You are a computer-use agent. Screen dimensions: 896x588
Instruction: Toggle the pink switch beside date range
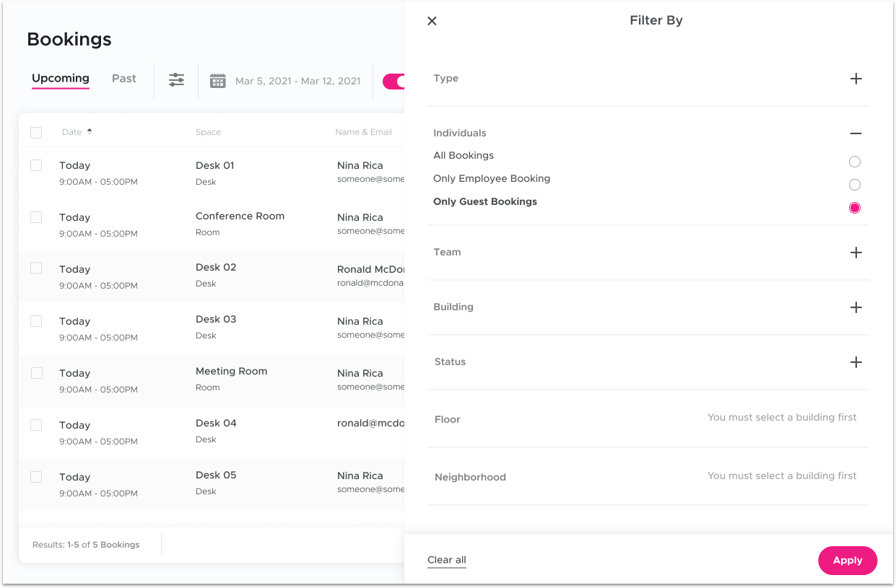[393, 82]
